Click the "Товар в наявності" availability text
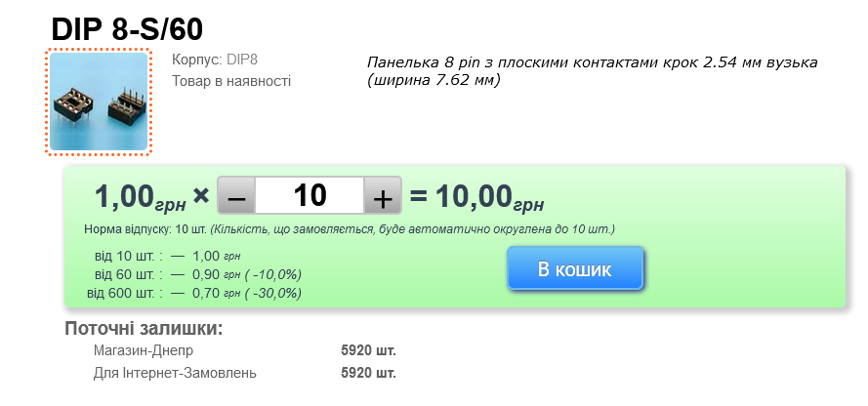868x406 pixels. 231,80
